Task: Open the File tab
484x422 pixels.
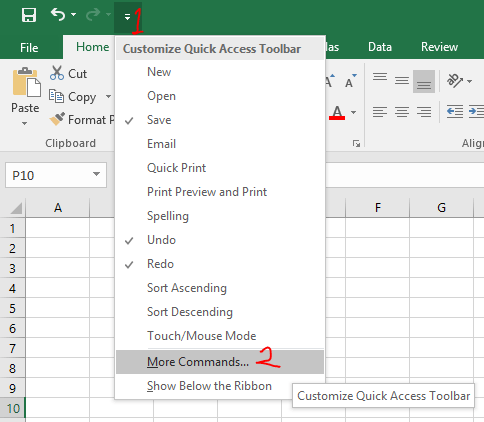Action: coord(29,48)
